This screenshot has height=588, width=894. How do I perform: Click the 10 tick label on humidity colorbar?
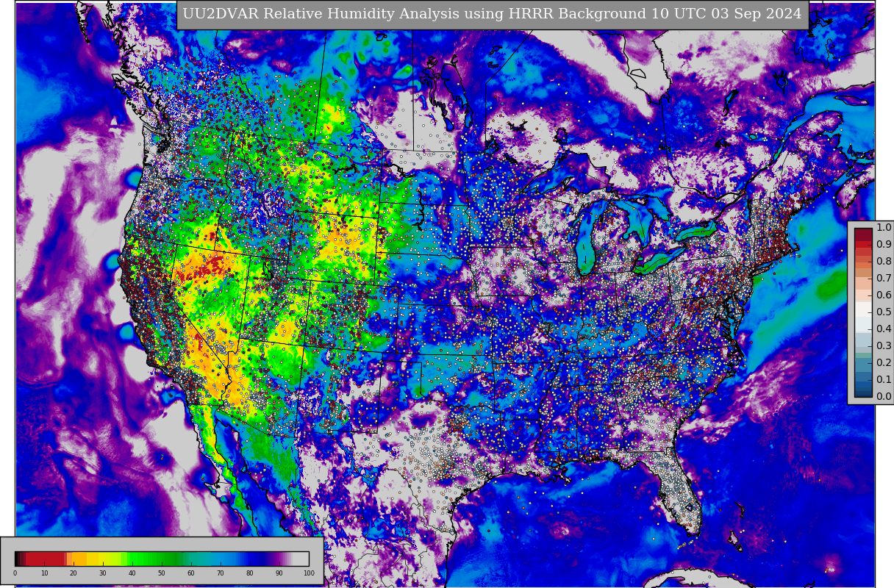pos(44,574)
